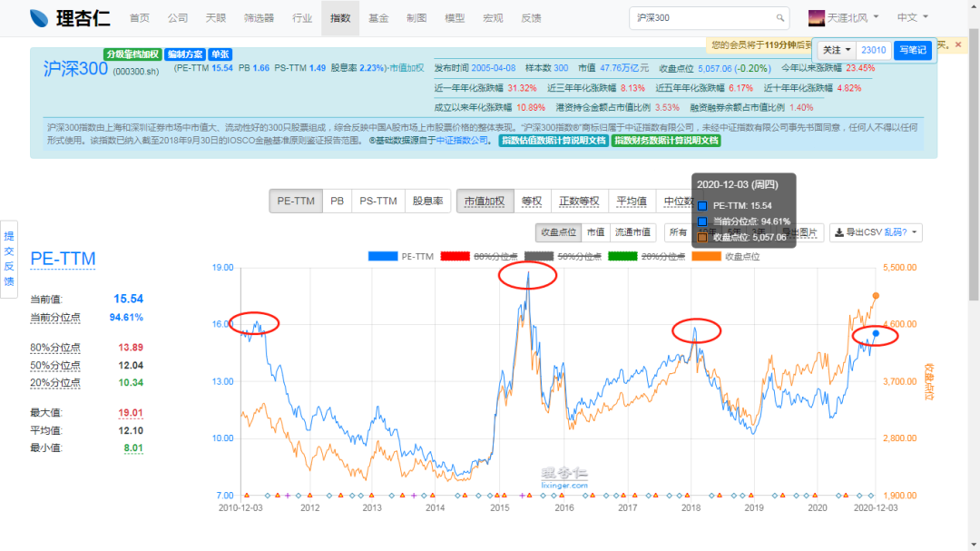Screen dimensions: 980x551
Task: Open the 模型 nav item
Action: [455, 18]
